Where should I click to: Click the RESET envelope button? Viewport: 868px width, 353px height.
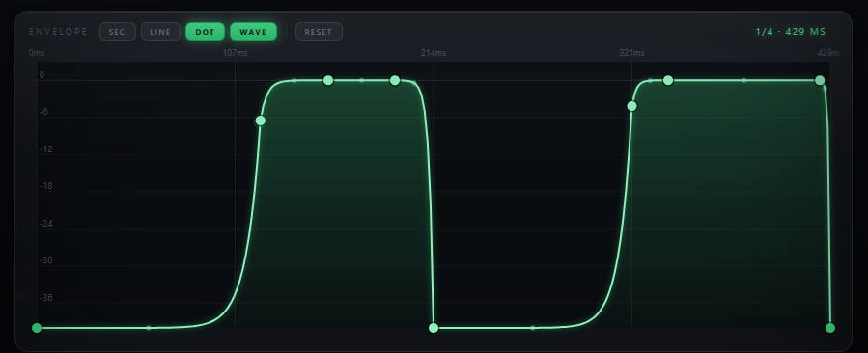[x=319, y=32]
